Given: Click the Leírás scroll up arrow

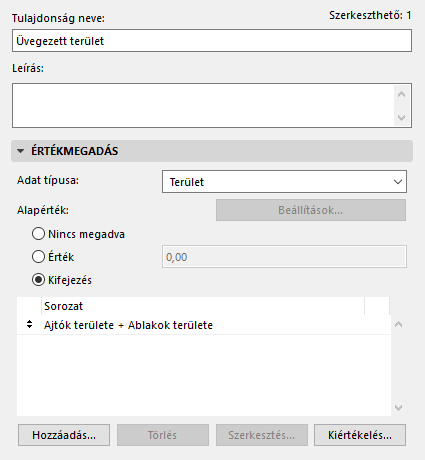Looking at the screenshot, I should 401,95.
